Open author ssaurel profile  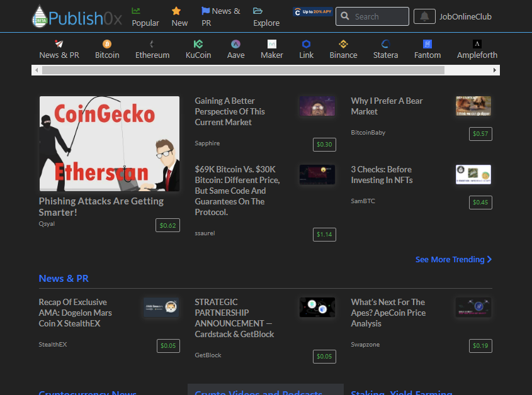[205, 233]
